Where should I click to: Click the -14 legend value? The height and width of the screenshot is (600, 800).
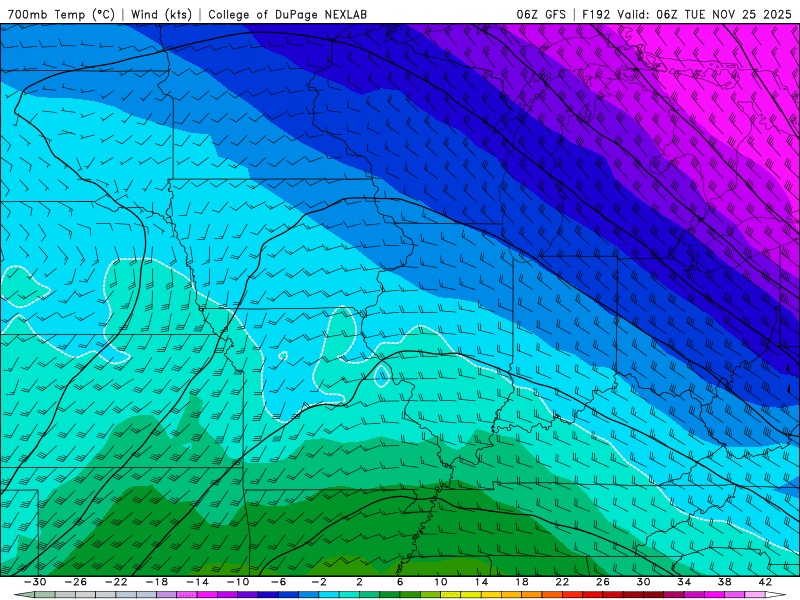point(197,582)
